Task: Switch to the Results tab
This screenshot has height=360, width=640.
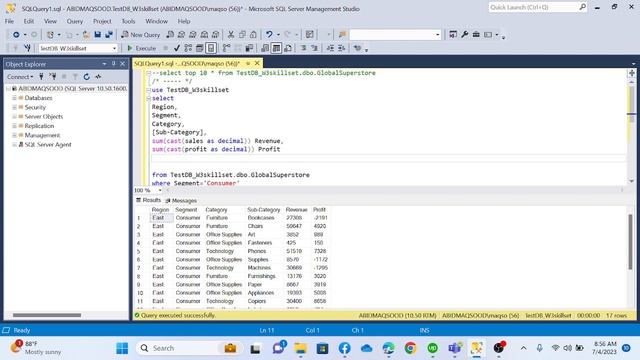Action: tap(149, 200)
